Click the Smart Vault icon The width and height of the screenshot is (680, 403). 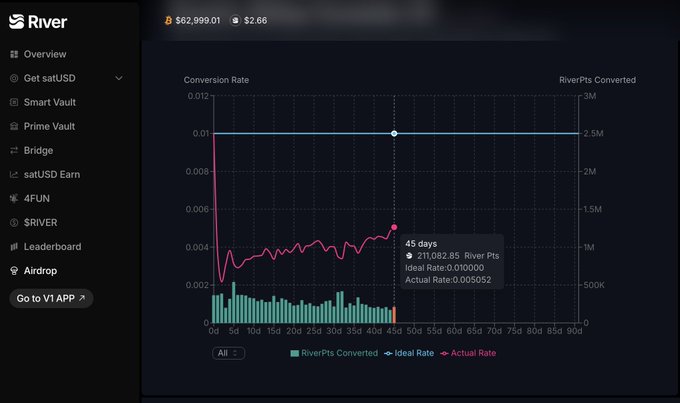point(14,102)
